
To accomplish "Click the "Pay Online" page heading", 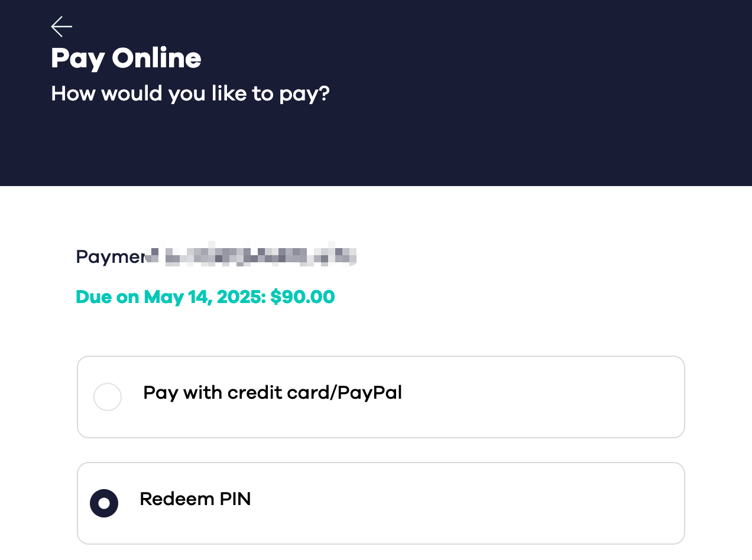I will click(126, 58).
